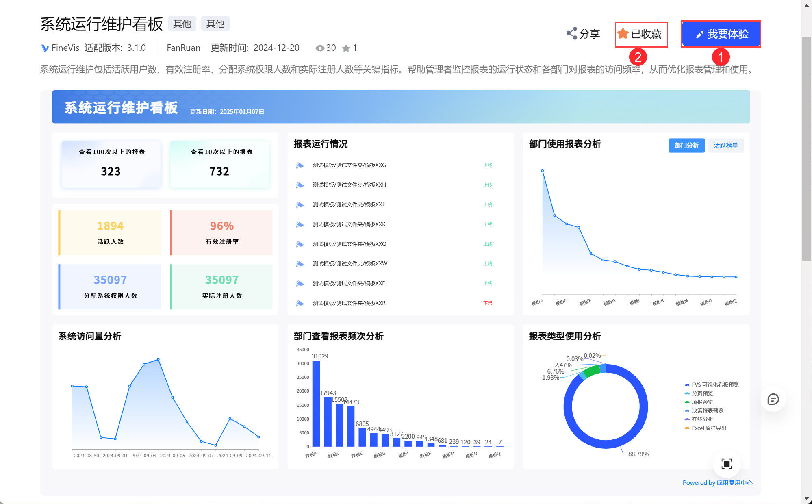The height and width of the screenshot is (504, 812).
Task: Click the FineVis logo icon
Action: click(x=45, y=48)
